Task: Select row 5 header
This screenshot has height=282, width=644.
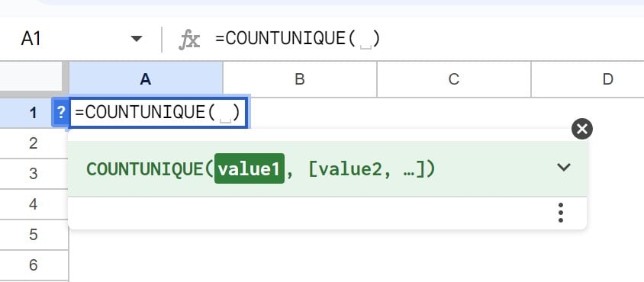Action: click(x=34, y=235)
